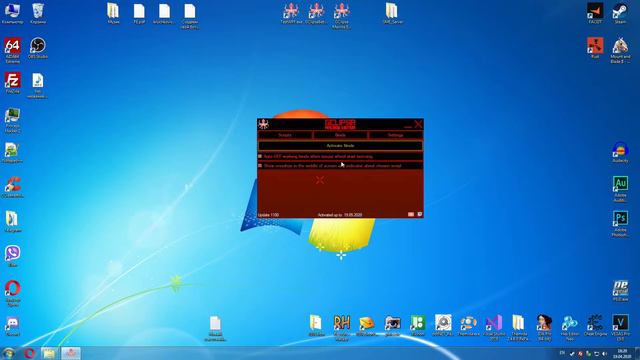640x360 pixels.
Task: Click the Activate Binds button
Action: point(340,146)
